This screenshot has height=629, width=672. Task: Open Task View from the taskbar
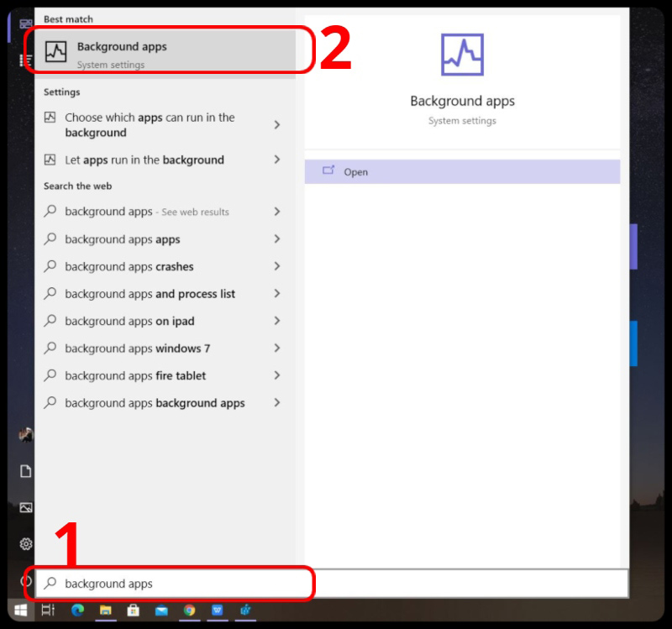pyautogui.click(x=49, y=610)
